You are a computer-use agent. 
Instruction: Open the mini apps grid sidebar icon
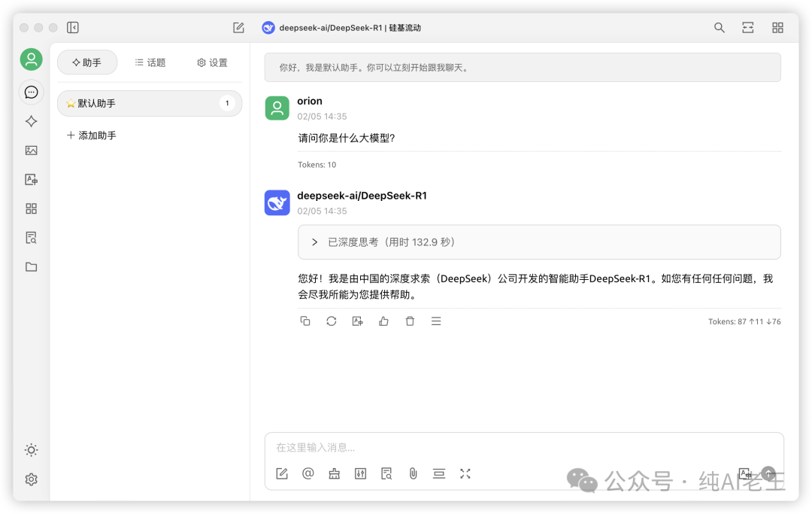(31, 208)
